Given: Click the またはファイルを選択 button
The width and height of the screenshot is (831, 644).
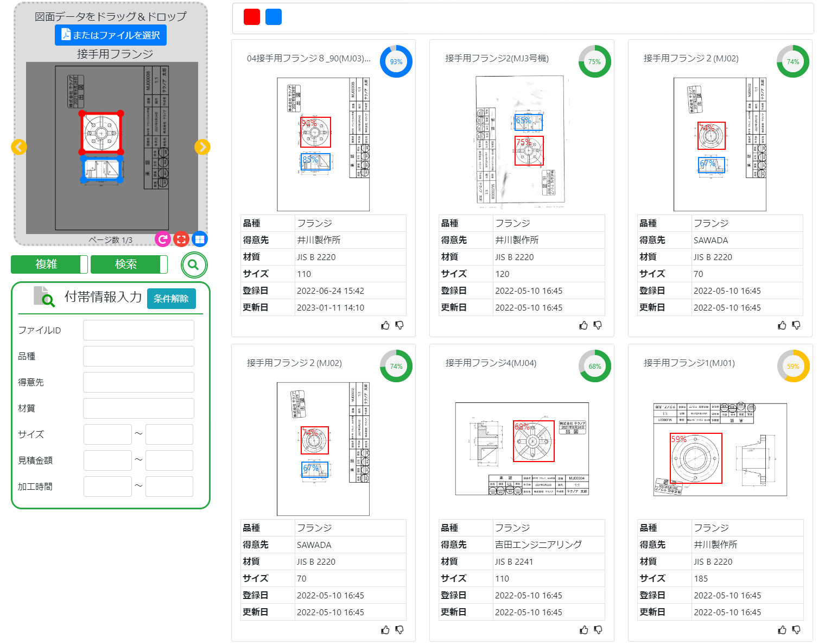Looking at the screenshot, I should click(111, 35).
